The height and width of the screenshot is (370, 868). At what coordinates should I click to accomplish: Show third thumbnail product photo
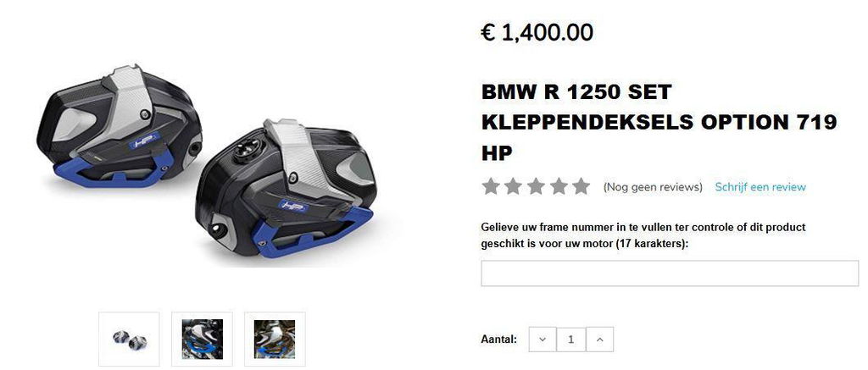click(275, 339)
